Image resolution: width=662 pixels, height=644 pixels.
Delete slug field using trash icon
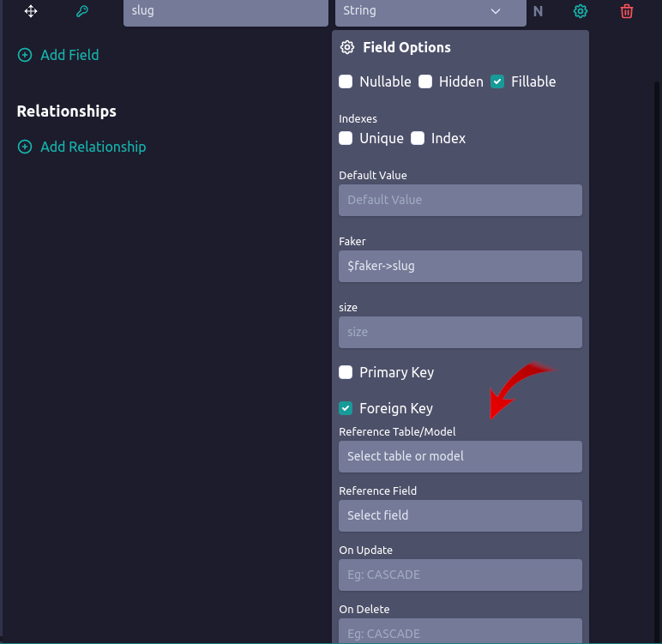627,11
